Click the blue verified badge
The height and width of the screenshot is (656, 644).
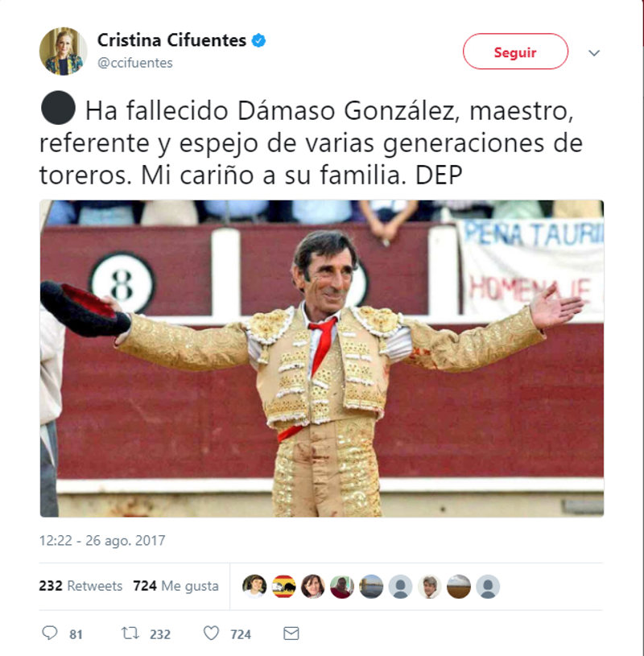coord(258,40)
